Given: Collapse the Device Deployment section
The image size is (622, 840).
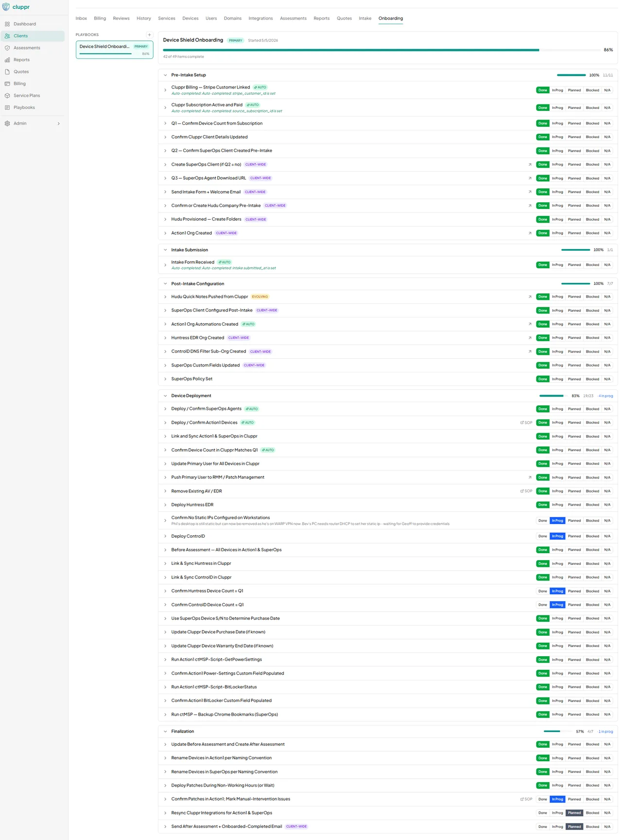Looking at the screenshot, I should (x=165, y=396).
